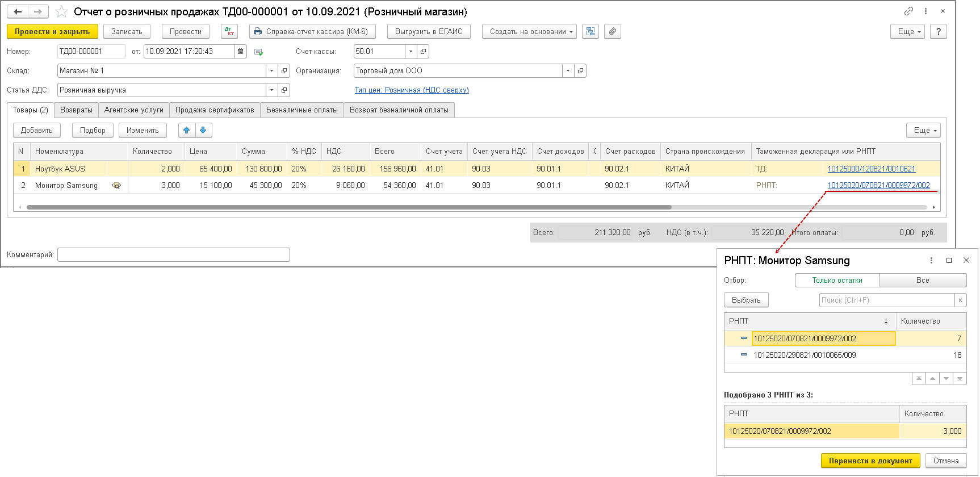Click Подбор button

tap(93, 131)
